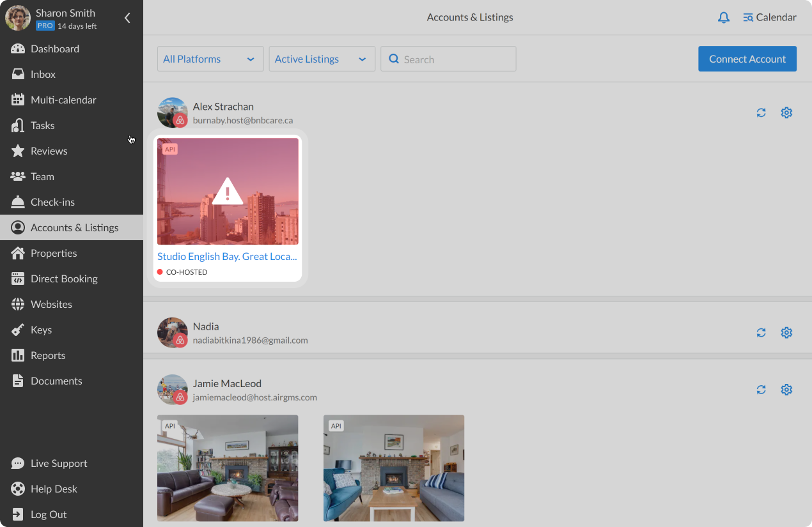Open the All Platforms dropdown
This screenshot has height=527, width=812.
click(x=210, y=59)
